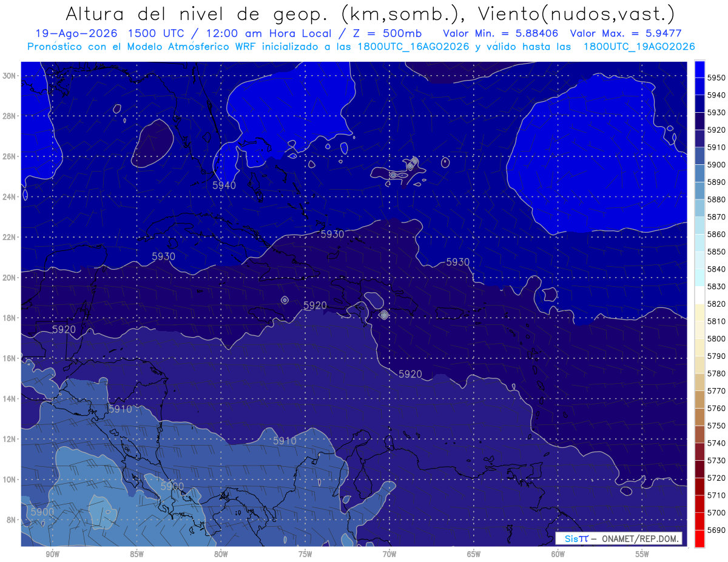The width and height of the screenshot is (728, 562).
Task: Click the 5770 colorbar scale label
Action: point(716,390)
